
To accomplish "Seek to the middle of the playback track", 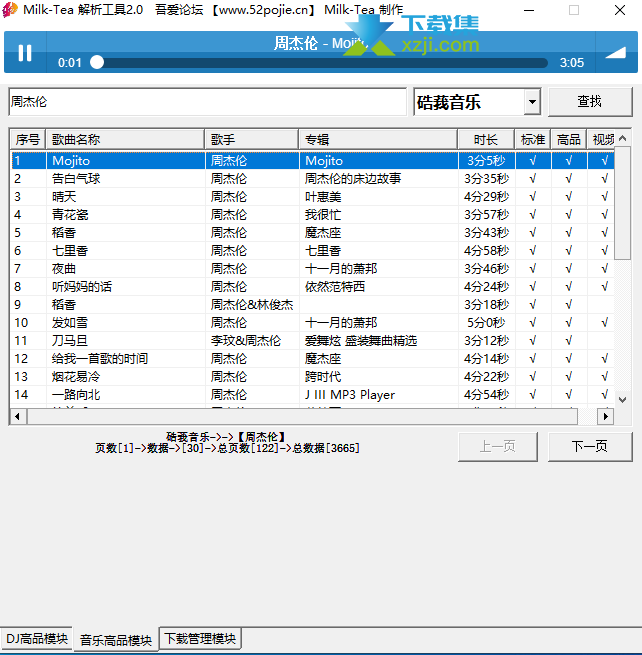I will pos(322,63).
